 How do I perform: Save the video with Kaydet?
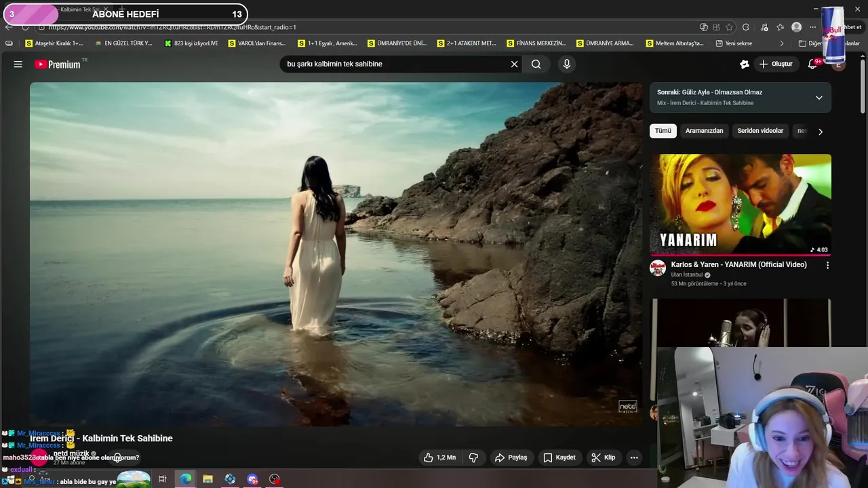click(559, 457)
